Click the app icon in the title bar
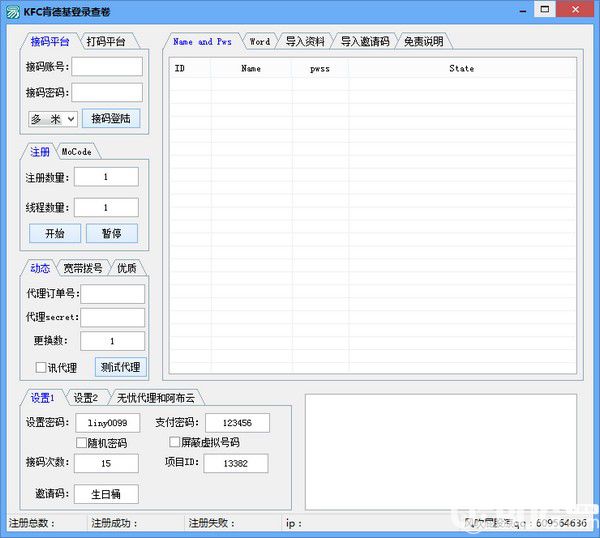 (13, 12)
